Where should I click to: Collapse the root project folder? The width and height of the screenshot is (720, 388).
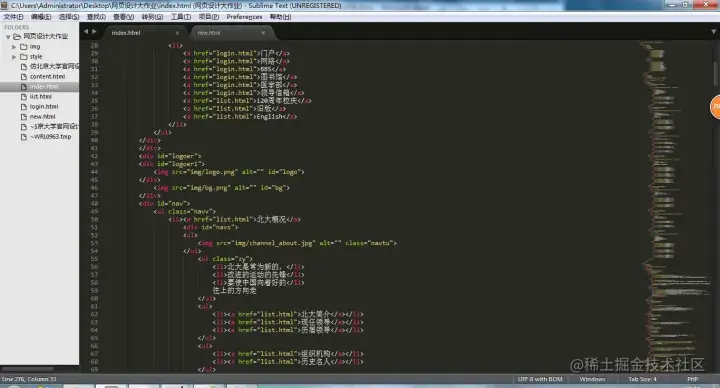pyautogui.click(x=8, y=37)
